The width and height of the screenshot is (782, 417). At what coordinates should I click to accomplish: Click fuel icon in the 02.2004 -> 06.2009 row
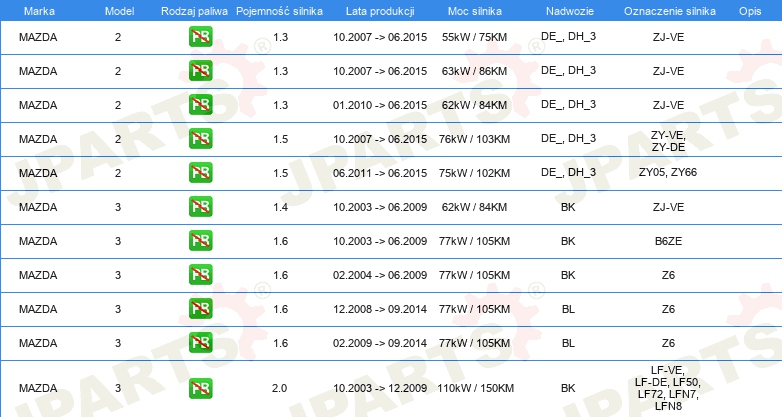(x=200, y=274)
